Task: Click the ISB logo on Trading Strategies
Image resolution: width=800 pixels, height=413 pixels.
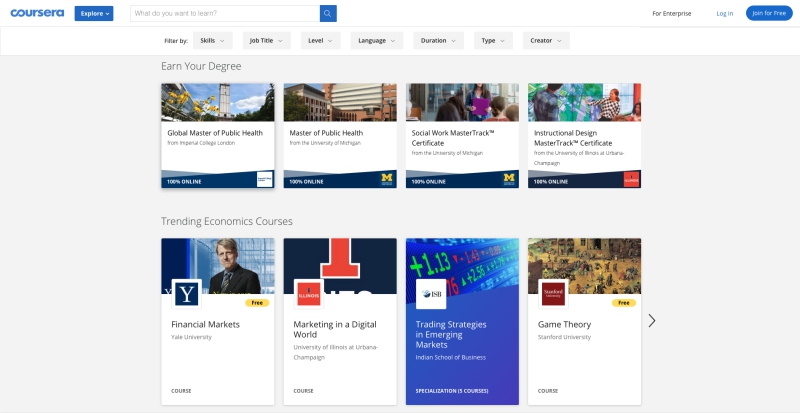Action: pos(431,294)
